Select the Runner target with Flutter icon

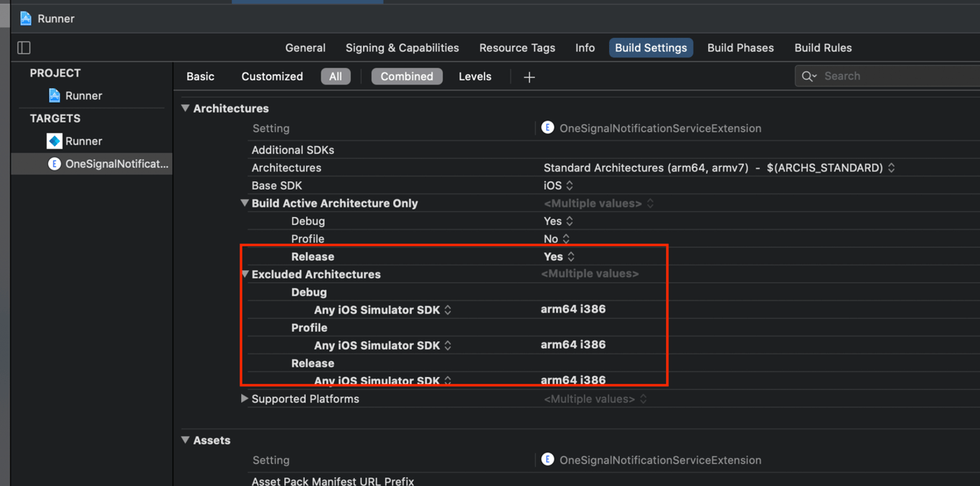point(75,141)
